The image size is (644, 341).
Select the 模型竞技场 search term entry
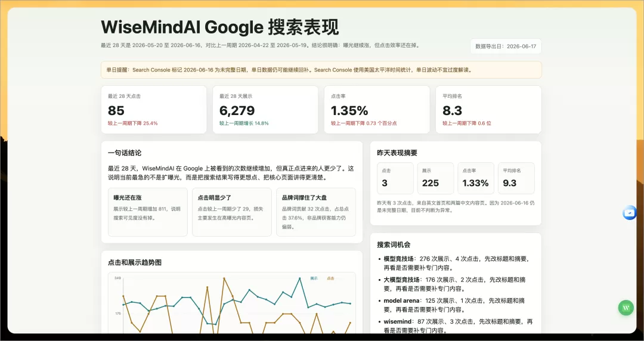(456, 263)
